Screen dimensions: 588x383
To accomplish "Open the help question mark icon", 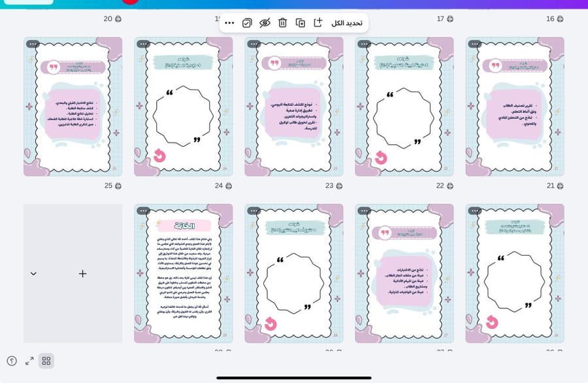I will (12, 361).
